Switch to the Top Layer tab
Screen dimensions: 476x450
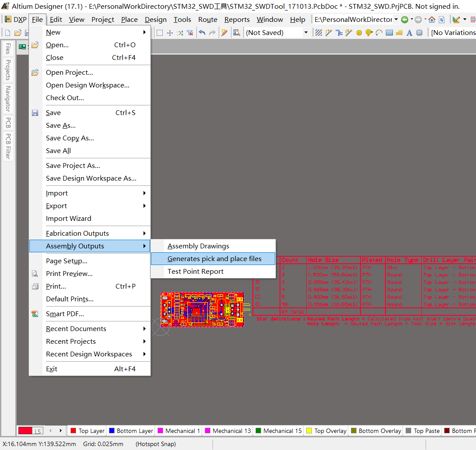click(87, 431)
